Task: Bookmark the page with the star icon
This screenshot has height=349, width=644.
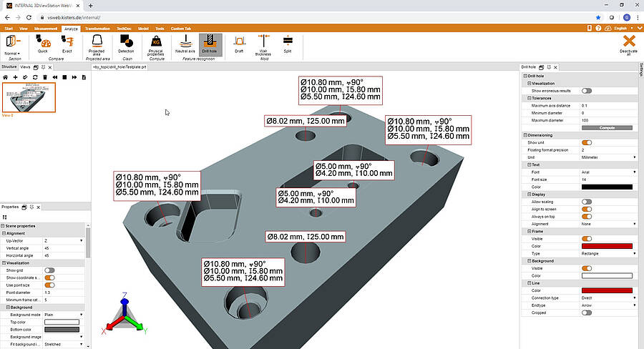Action: [x=598, y=18]
